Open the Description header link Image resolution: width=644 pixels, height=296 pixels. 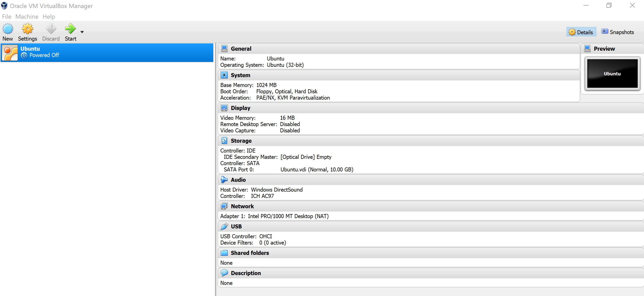click(246, 273)
